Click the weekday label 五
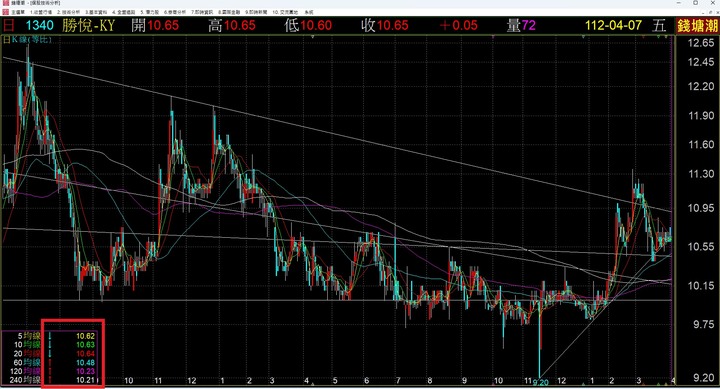This screenshot has width=720, height=389. (659, 25)
